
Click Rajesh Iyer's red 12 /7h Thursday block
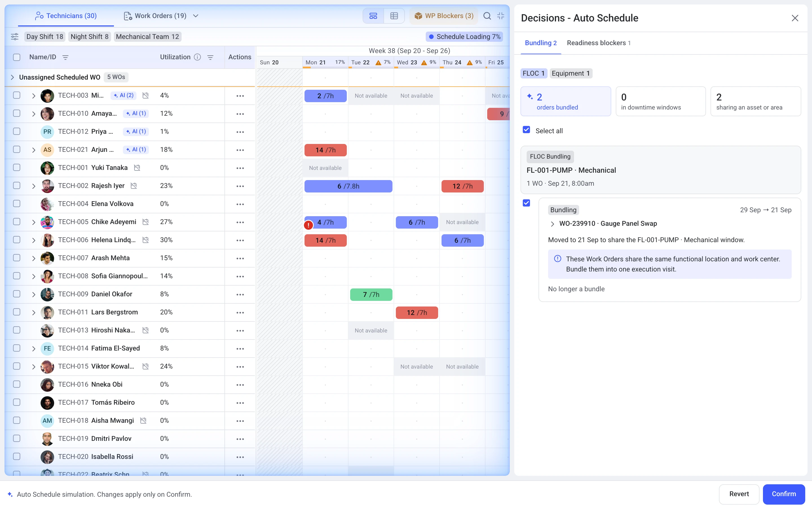[462, 186]
